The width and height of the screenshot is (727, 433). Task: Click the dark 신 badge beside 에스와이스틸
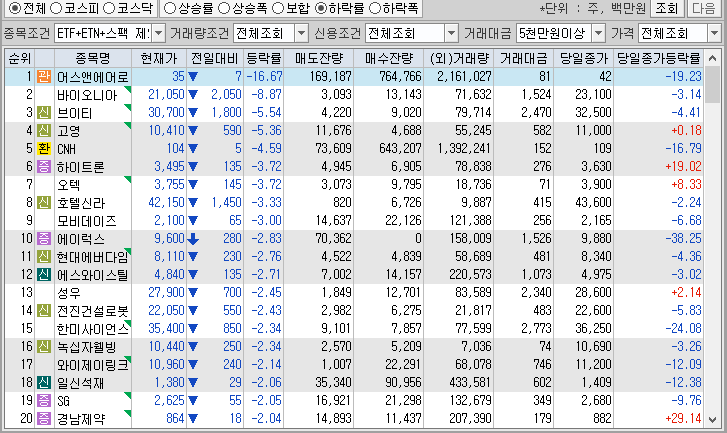tap(44, 274)
